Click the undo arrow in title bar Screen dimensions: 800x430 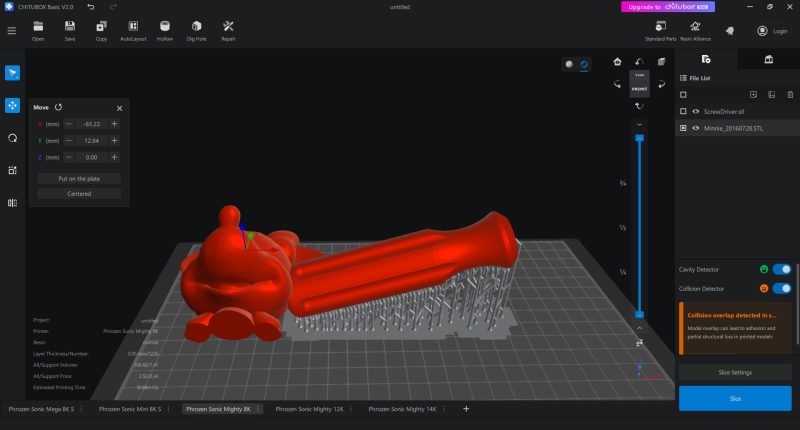pyautogui.click(x=91, y=7)
